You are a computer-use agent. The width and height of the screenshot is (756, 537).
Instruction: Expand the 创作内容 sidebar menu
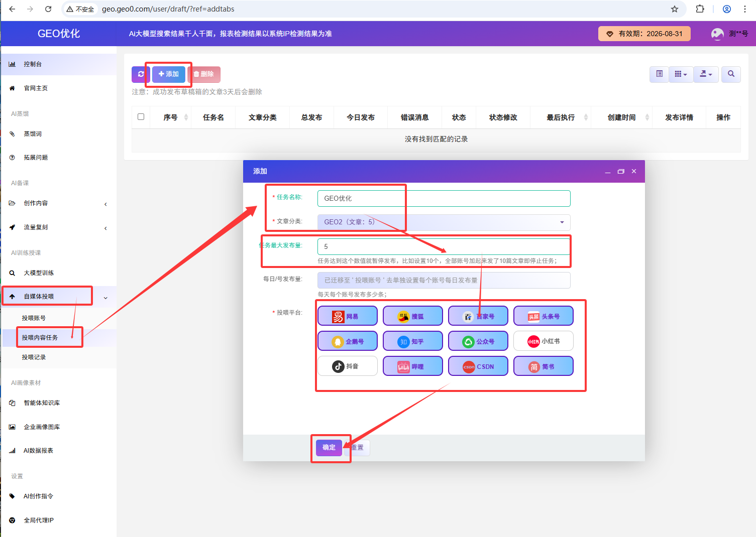[x=58, y=203]
